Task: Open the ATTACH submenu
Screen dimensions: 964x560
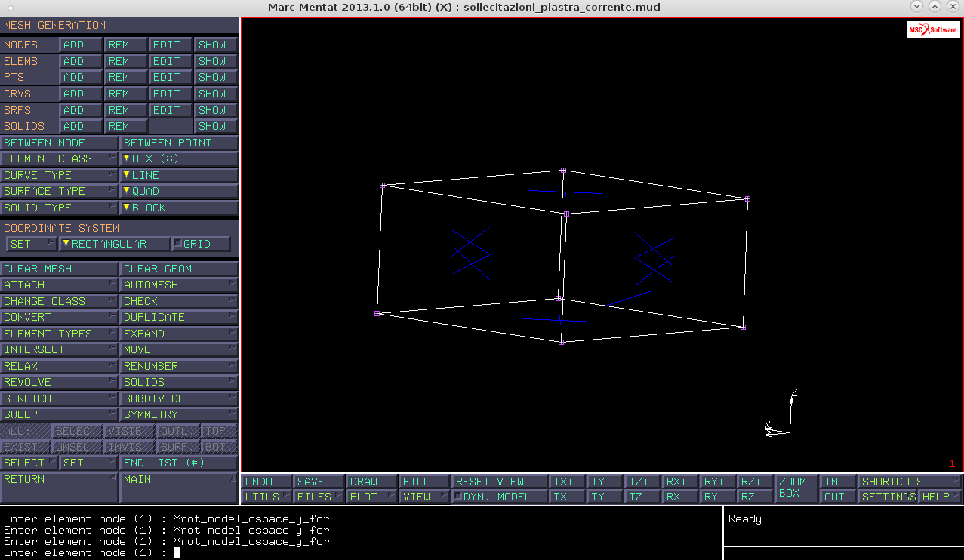Action: tap(60, 285)
